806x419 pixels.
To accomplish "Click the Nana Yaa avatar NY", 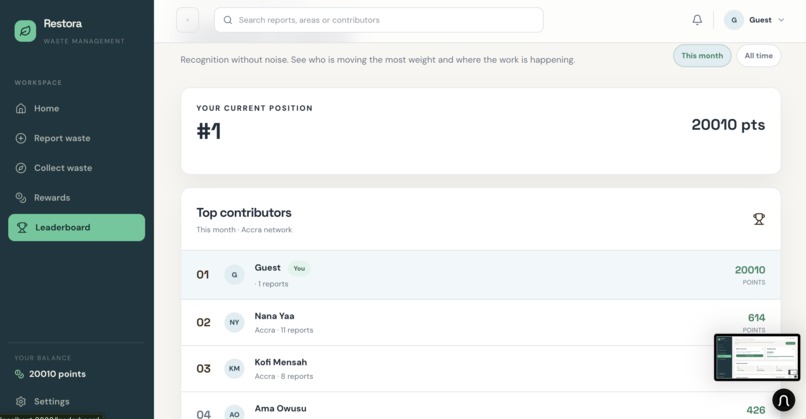I will [234, 322].
